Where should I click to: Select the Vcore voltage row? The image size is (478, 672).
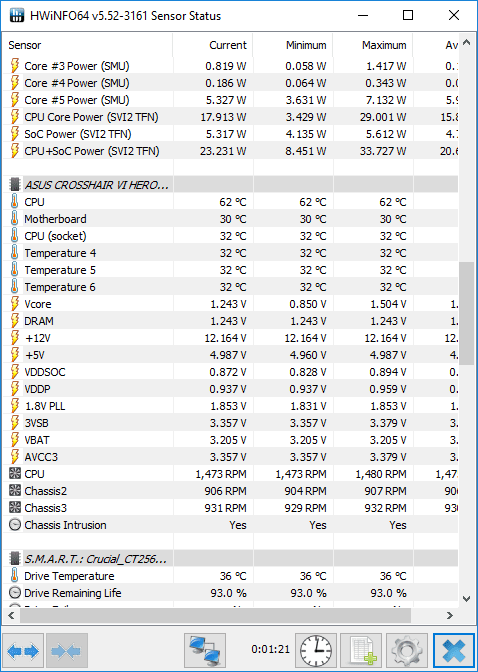coord(230,304)
